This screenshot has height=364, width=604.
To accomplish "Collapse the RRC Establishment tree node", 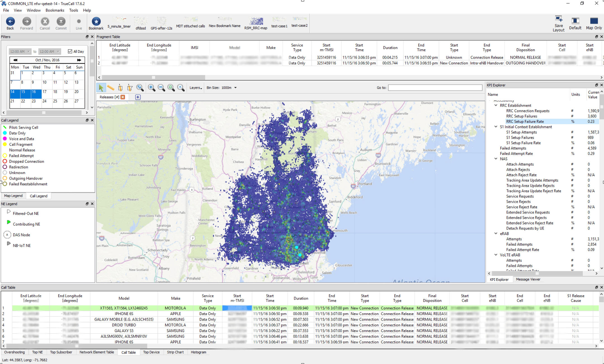I will pyautogui.click(x=496, y=105).
